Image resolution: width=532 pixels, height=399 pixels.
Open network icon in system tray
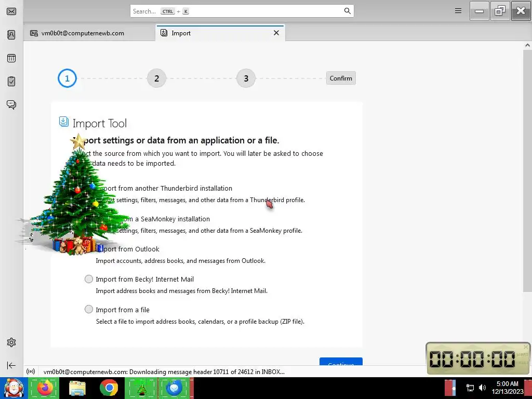[470, 388]
